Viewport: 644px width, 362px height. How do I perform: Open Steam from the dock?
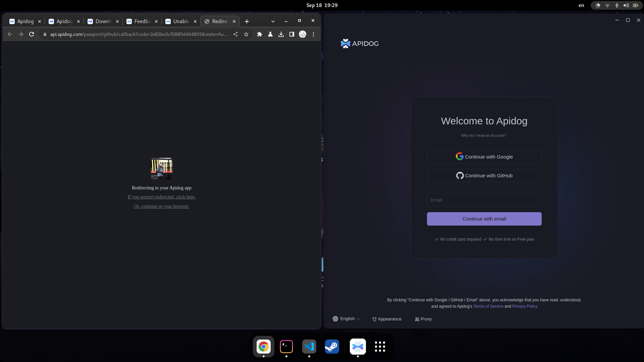332,347
